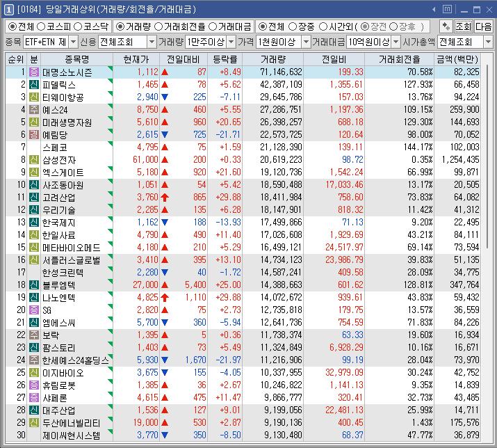The height and width of the screenshot is (448, 497).
Task: Click the window number 1 icon in title bar
Action: (x=8, y=10)
